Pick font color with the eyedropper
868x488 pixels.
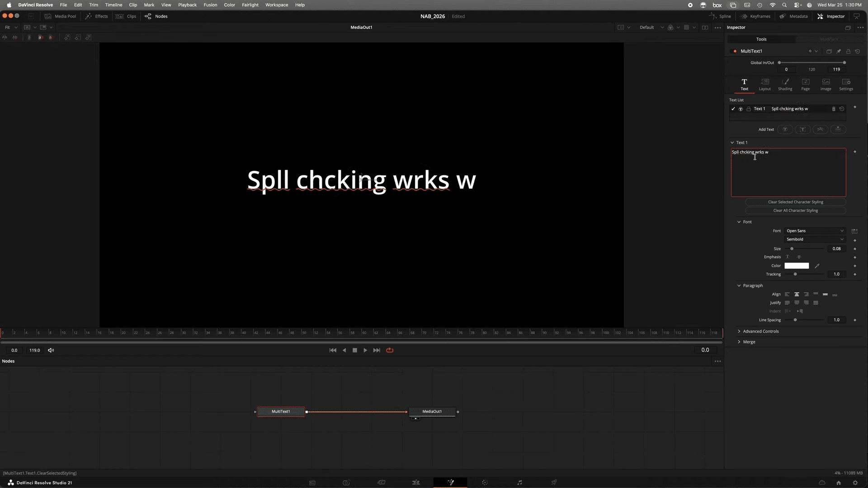coord(817,266)
